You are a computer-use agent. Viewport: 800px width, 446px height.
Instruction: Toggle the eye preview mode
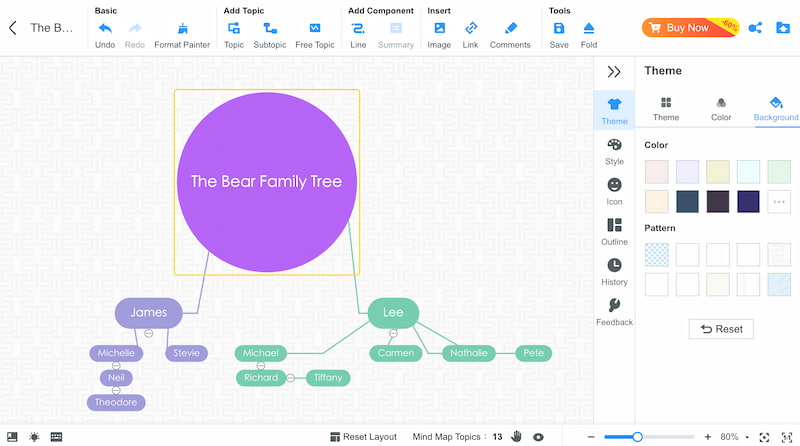(538, 437)
